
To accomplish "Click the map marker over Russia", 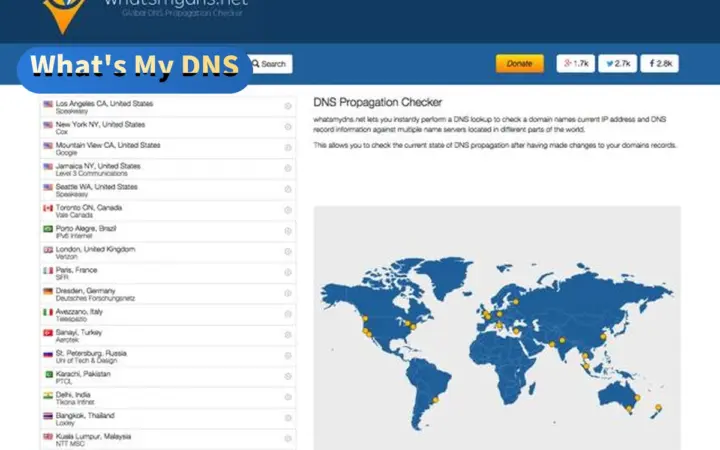I will point(516,302).
